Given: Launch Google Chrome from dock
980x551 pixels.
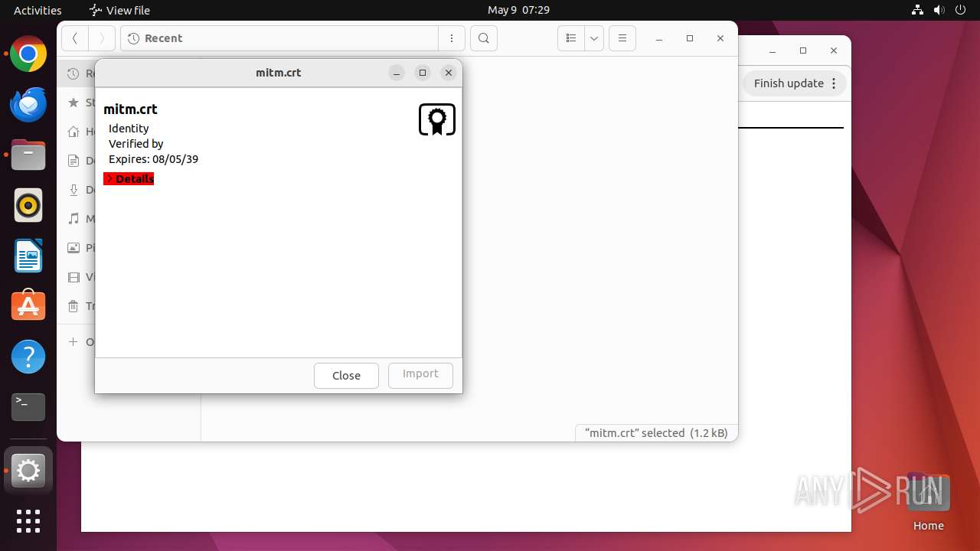Looking at the screenshot, I should coord(28,54).
